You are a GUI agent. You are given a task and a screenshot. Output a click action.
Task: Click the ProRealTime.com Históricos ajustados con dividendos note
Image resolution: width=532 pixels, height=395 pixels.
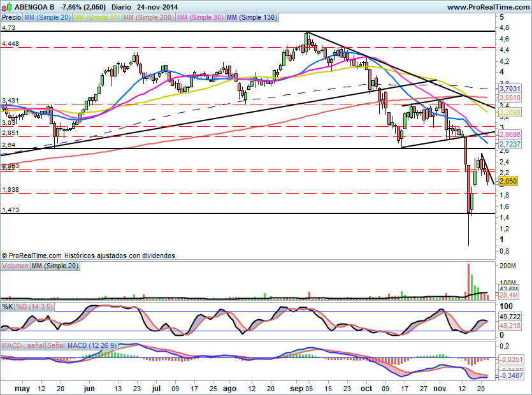point(89,255)
